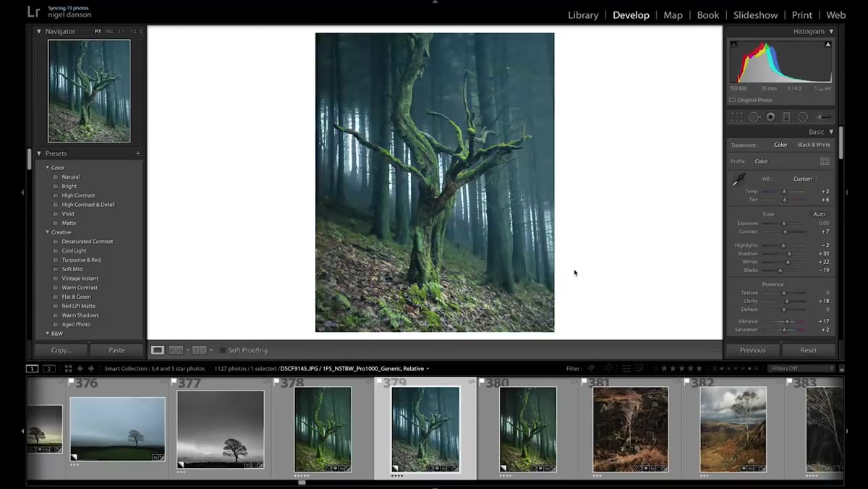Open the WB Custom dropdown

(x=805, y=179)
